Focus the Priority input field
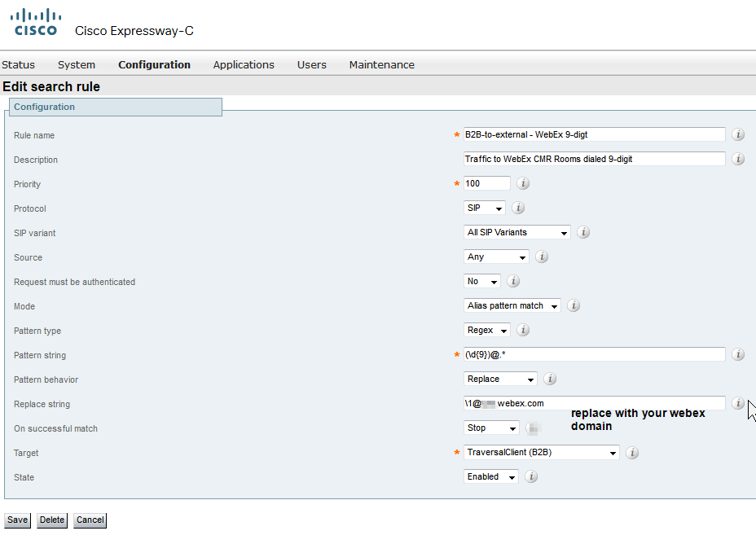The image size is (756, 544). pos(487,183)
